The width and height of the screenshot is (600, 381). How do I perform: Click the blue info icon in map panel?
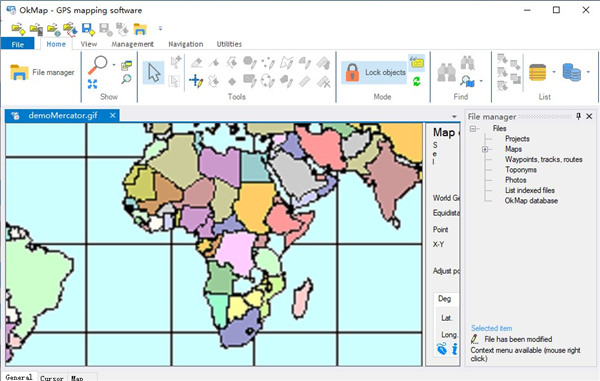455,349
